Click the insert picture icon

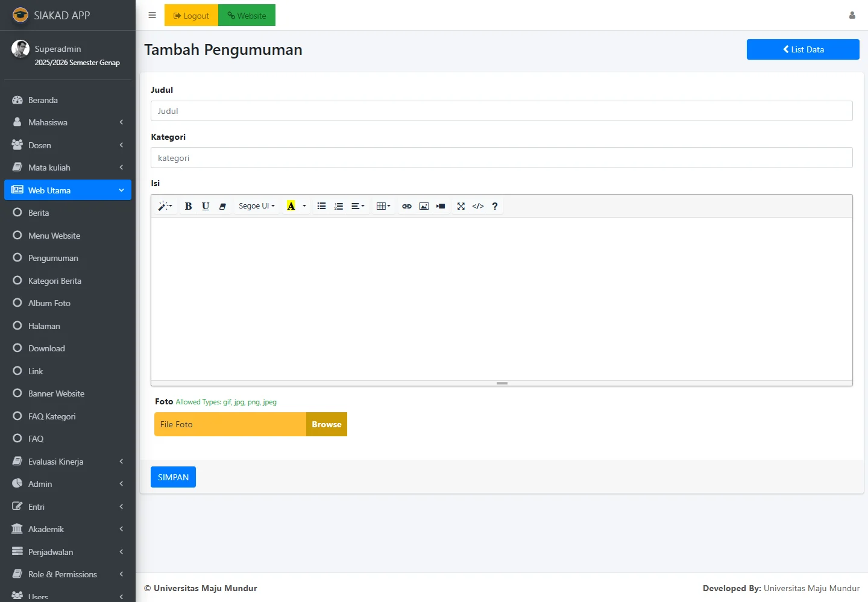coord(424,206)
